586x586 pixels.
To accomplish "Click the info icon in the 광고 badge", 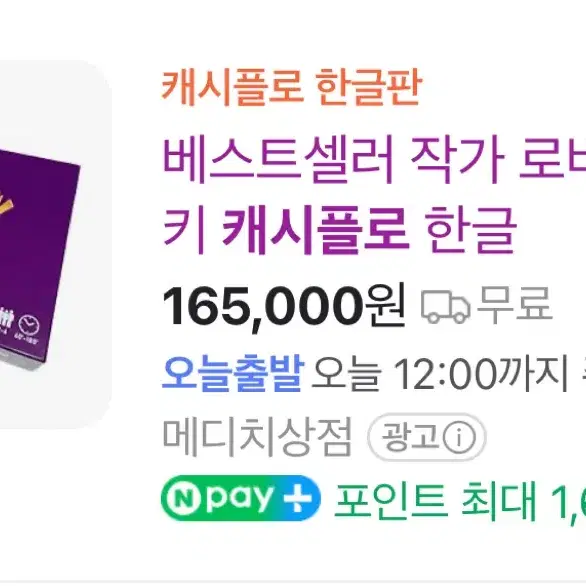I will [459, 437].
